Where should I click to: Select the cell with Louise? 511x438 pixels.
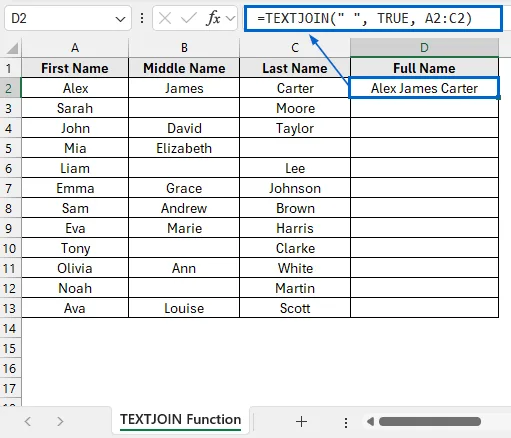click(184, 308)
